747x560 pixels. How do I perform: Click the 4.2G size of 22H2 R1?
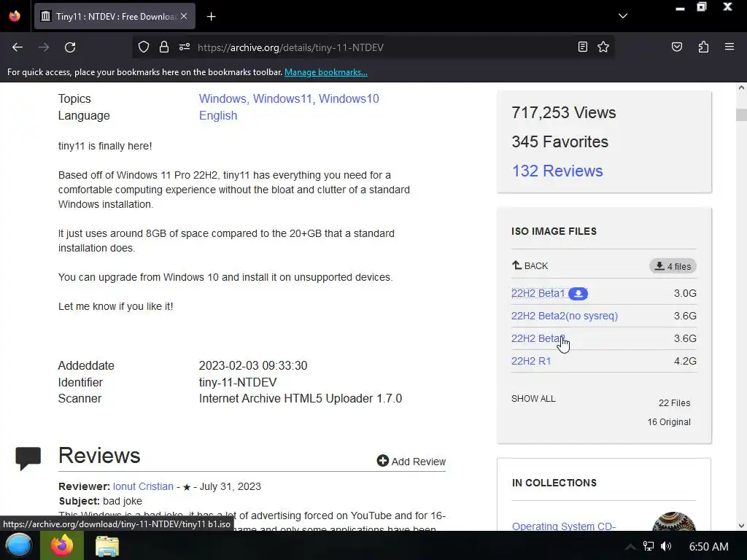click(x=685, y=361)
